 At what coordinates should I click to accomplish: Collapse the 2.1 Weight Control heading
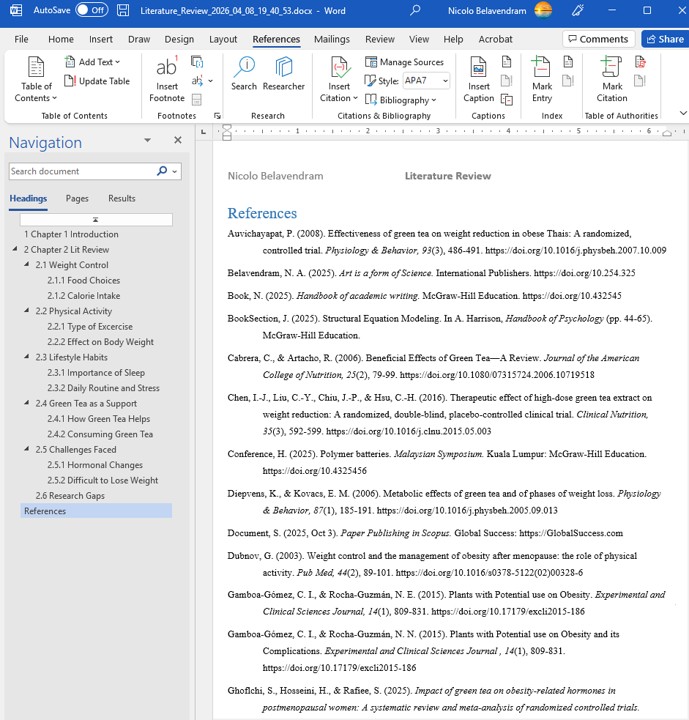pos(27,264)
